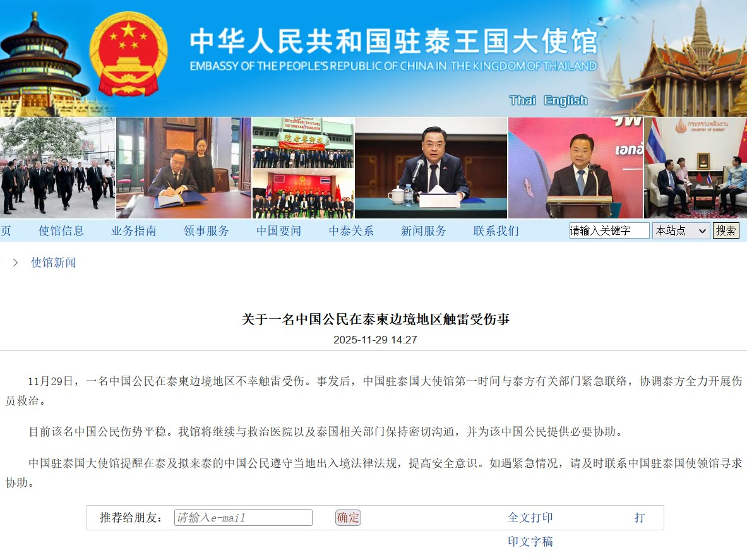Click the 全文打印 print link
This screenshot has width=747, height=560.
tap(530, 518)
